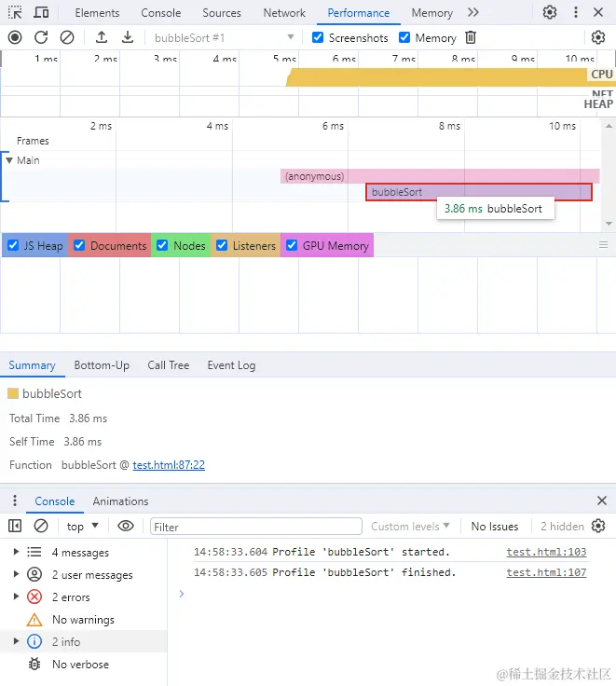
Task: Expand the 2 user messages group
Action: click(16, 574)
